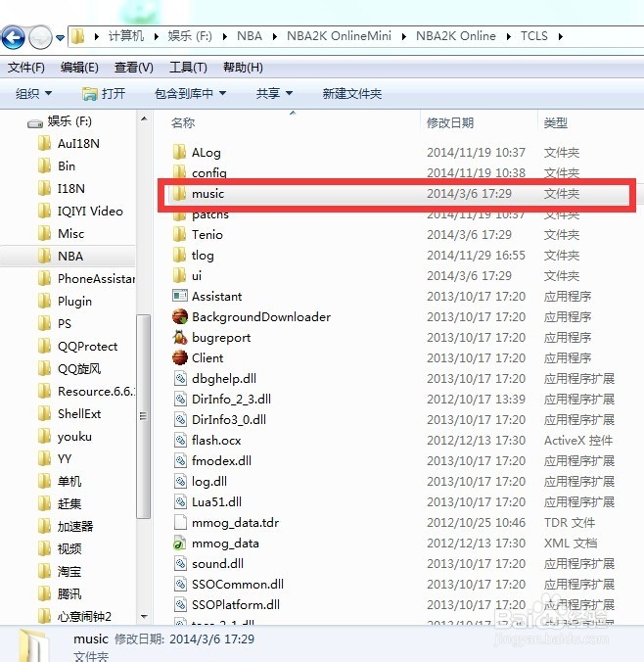Click the navigation pane scrollbar thumb

pos(144,416)
